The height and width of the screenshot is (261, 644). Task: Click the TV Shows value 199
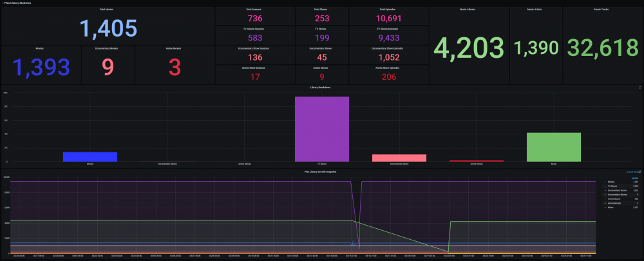click(x=322, y=38)
